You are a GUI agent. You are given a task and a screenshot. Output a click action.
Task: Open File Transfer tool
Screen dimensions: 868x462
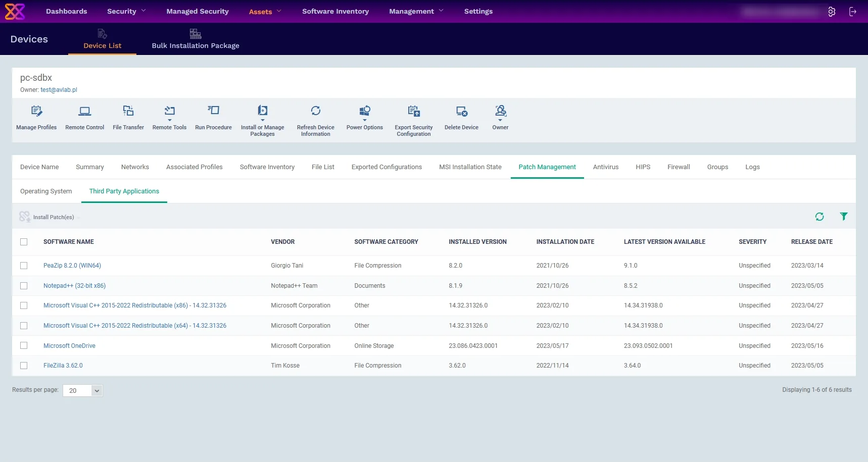[x=128, y=111]
